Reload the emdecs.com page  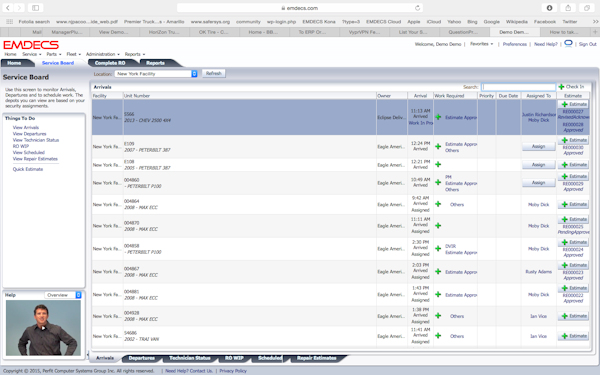click(417, 8)
